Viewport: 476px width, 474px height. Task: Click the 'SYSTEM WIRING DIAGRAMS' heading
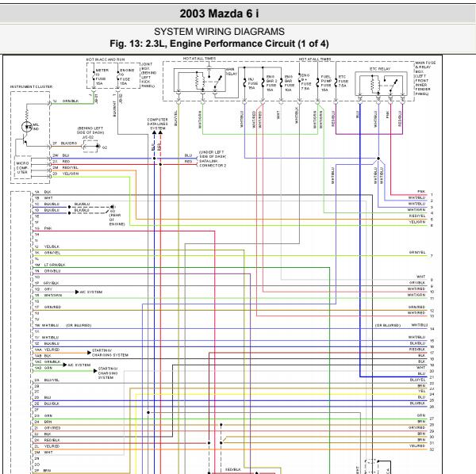219,32
